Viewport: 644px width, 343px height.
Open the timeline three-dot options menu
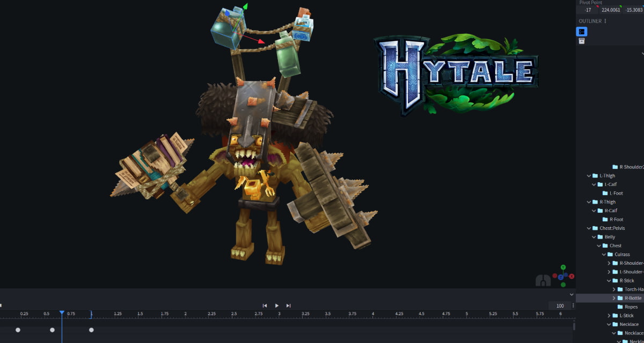pyautogui.click(x=573, y=305)
